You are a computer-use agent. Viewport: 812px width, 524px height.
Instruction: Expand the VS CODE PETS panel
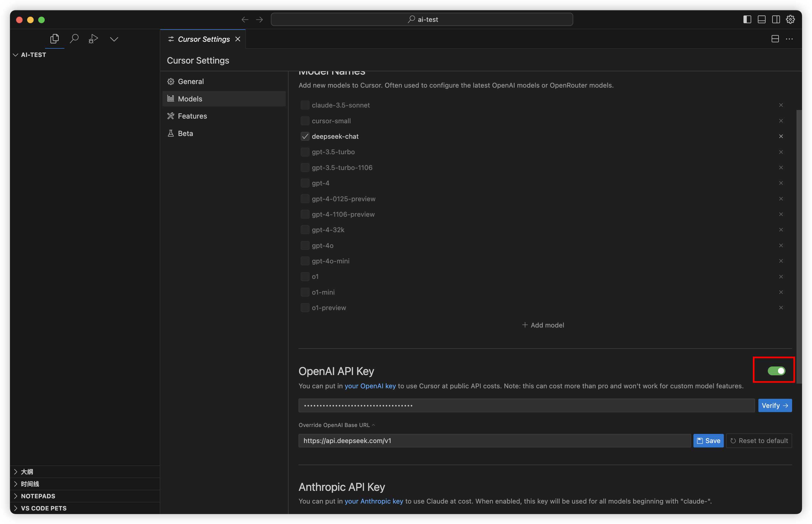(85, 509)
